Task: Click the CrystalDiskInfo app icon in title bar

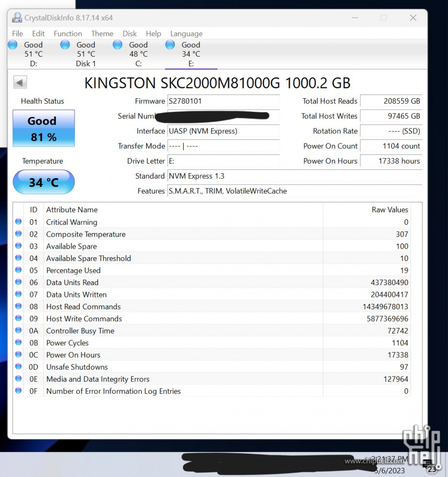Action: [x=17, y=18]
